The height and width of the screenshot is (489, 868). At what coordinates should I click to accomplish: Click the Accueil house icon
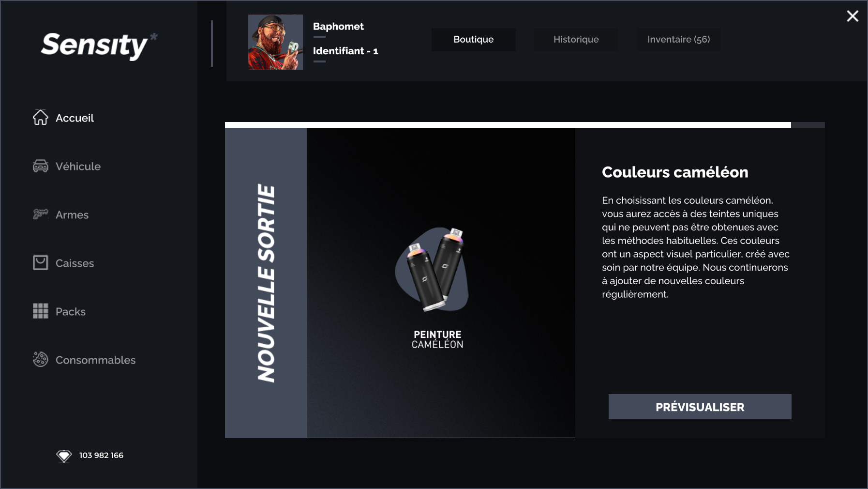[x=41, y=118]
